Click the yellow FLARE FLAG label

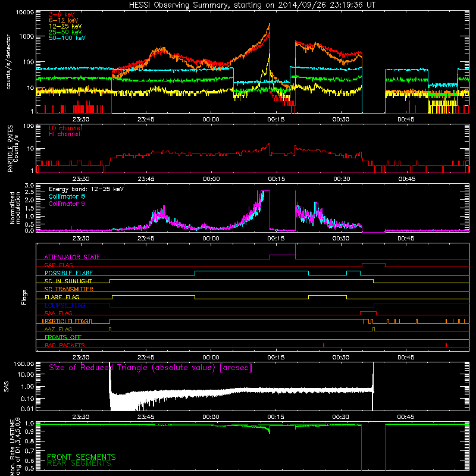[x=62, y=297]
